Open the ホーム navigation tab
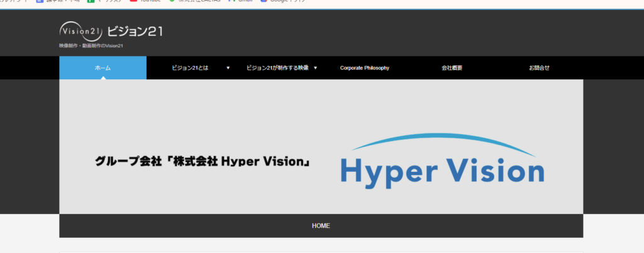 [x=103, y=67]
